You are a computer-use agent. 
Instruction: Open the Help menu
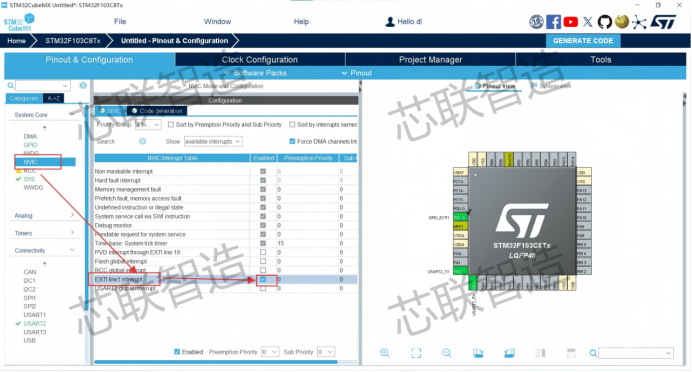tap(301, 22)
